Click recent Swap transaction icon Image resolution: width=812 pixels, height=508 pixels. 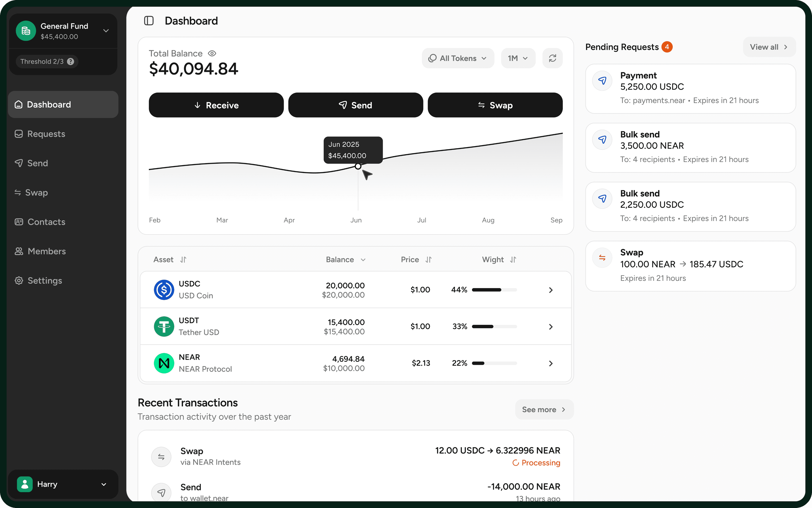coord(161,457)
